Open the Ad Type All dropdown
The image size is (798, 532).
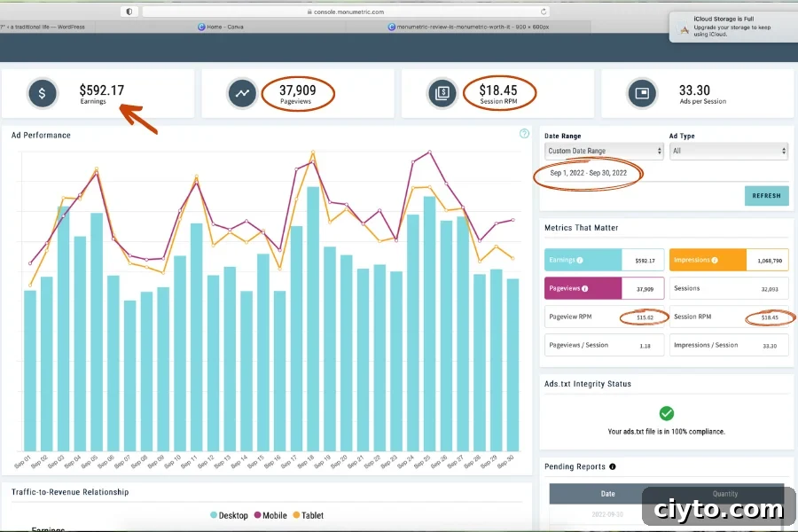pyautogui.click(x=729, y=151)
